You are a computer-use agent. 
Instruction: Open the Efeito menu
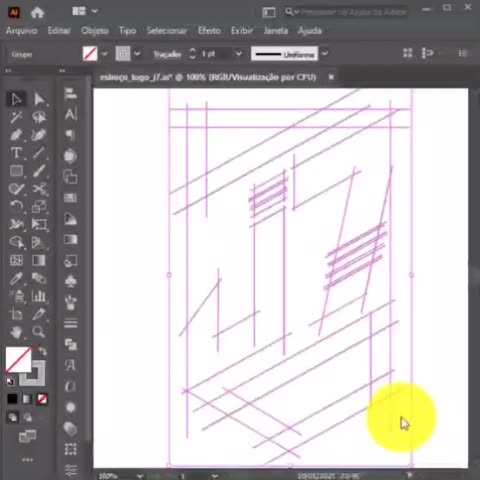point(209,31)
